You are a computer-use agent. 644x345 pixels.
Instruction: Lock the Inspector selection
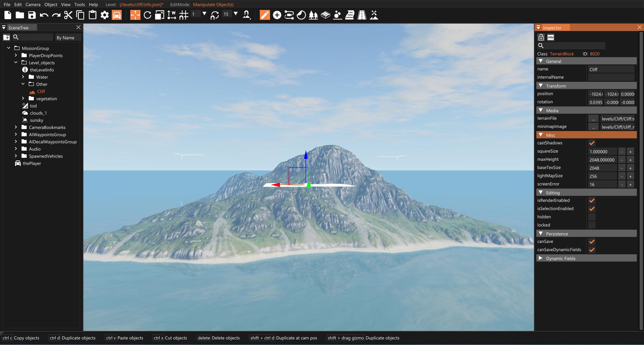(541, 37)
